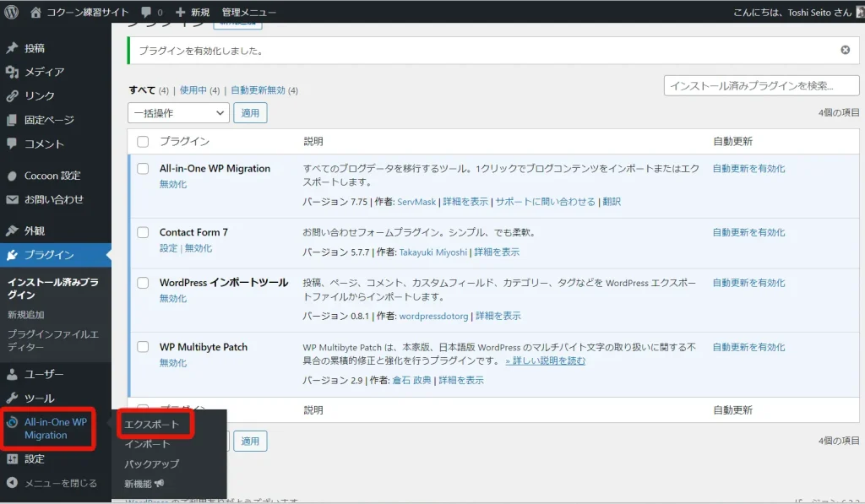Select 新機能 in the flyout menu

click(x=144, y=484)
